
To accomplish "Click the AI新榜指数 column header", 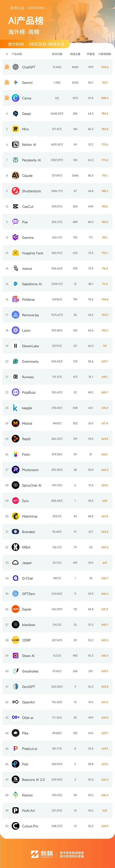I will pyautogui.click(x=105, y=54).
